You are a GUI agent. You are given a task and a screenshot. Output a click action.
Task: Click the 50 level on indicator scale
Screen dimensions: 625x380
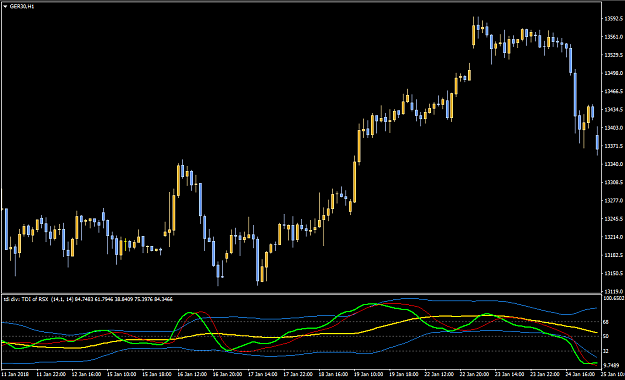(x=606, y=337)
